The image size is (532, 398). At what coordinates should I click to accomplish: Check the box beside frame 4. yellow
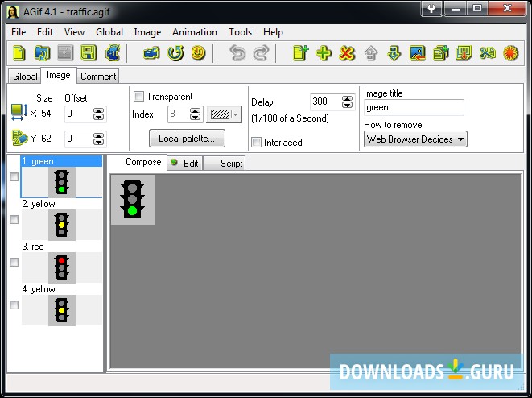coord(14,305)
